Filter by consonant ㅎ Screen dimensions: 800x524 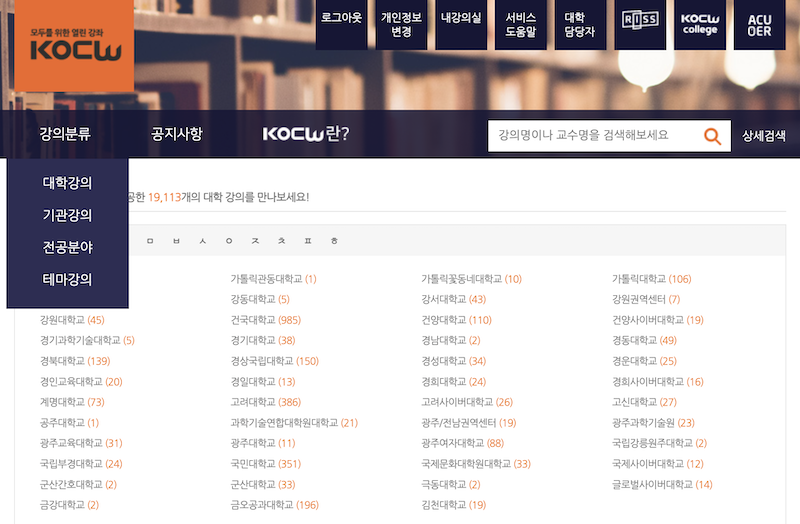point(334,241)
